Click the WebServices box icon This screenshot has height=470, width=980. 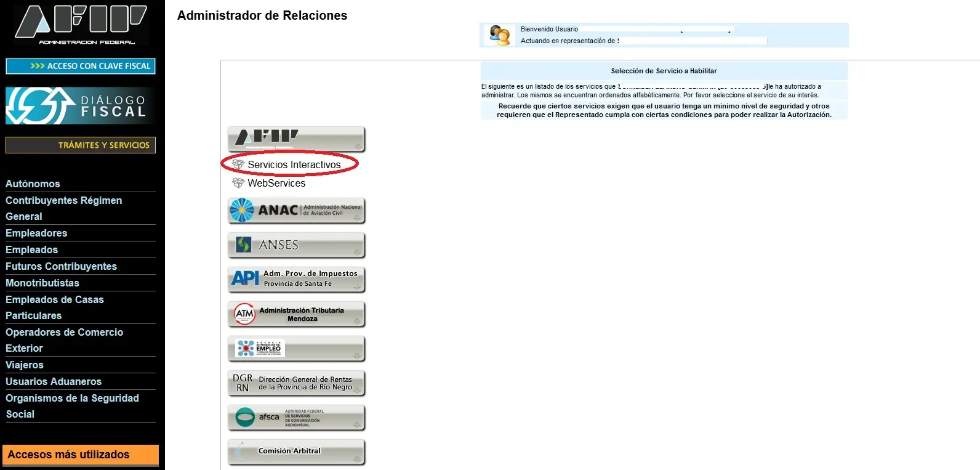[238, 183]
